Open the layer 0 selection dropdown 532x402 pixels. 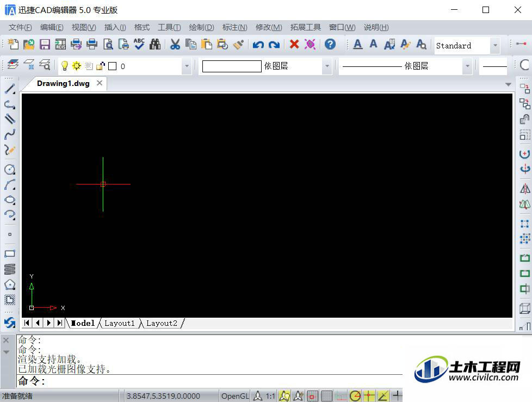(x=187, y=66)
